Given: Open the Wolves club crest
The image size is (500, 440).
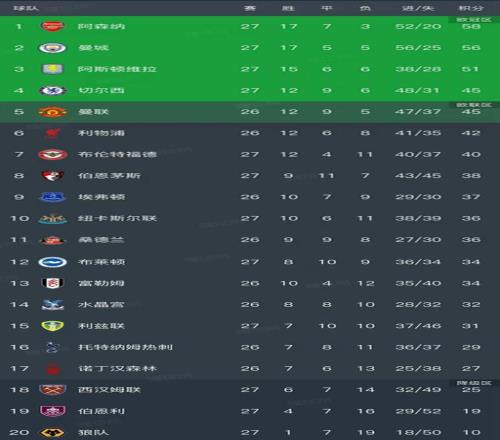Looking at the screenshot, I should 52,432.
